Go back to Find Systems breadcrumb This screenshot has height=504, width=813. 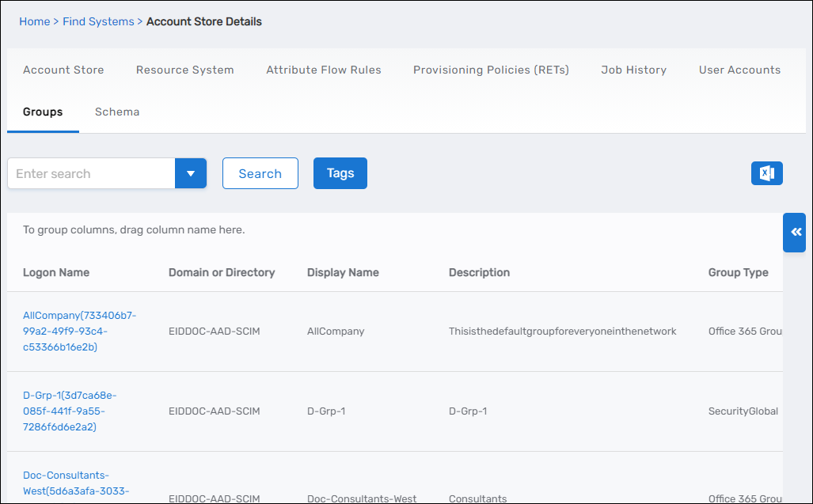tap(98, 21)
